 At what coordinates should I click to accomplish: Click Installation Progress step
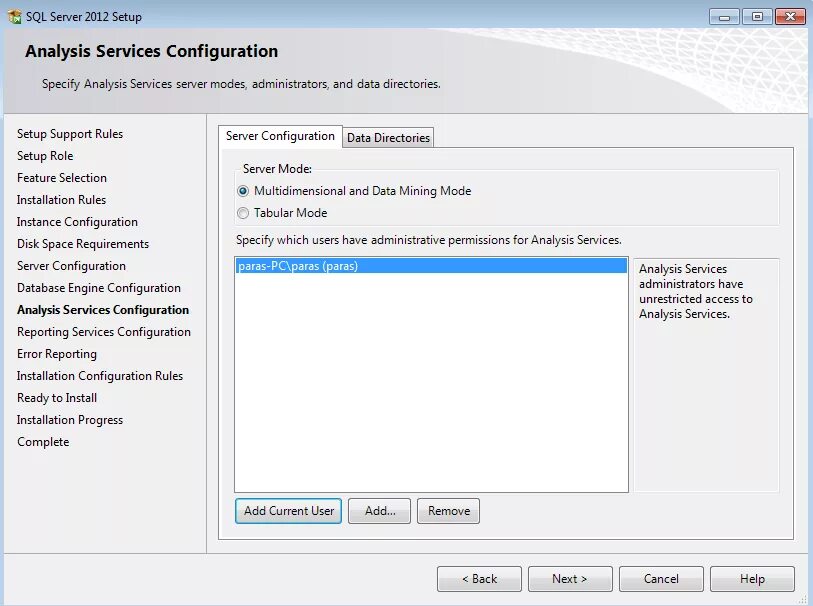(70, 420)
